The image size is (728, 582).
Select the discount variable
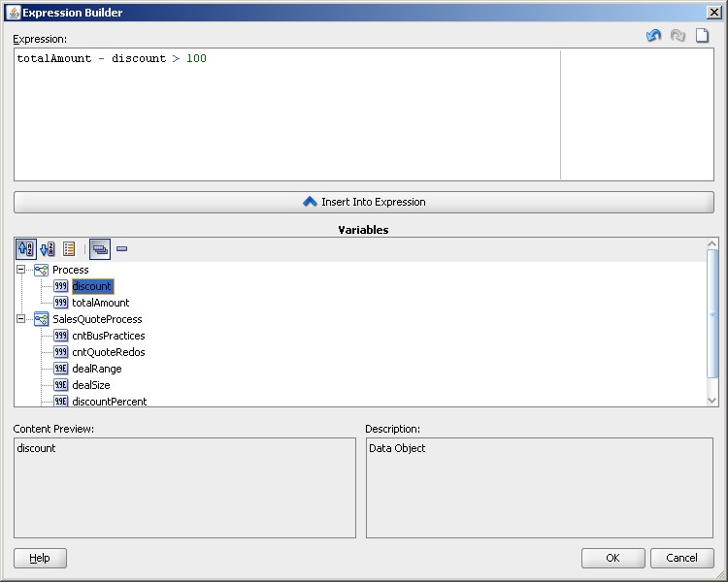pyautogui.click(x=92, y=286)
